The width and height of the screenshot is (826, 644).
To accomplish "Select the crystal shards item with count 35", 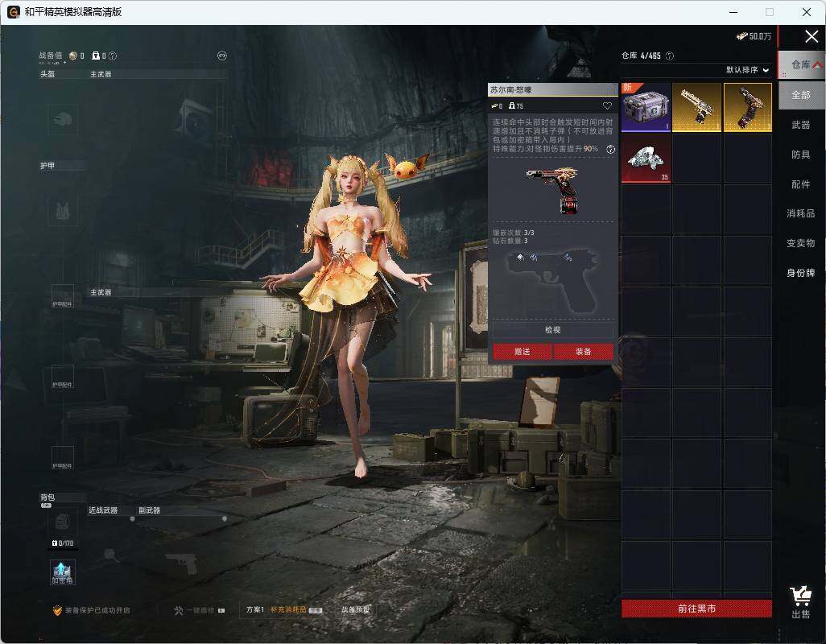I will (646, 158).
